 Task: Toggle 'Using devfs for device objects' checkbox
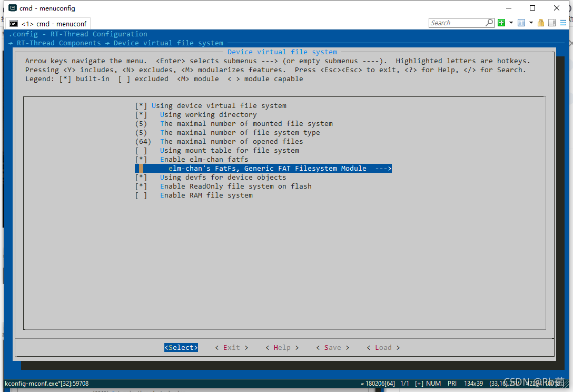click(x=141, y=178)
